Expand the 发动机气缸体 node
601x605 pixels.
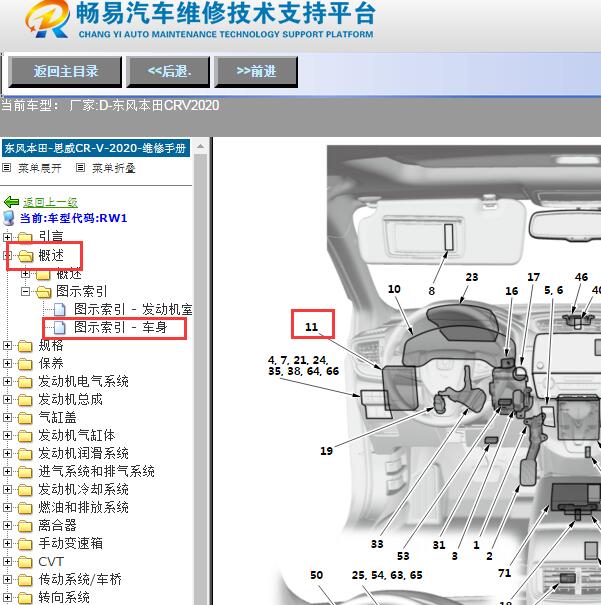[7, 436]
